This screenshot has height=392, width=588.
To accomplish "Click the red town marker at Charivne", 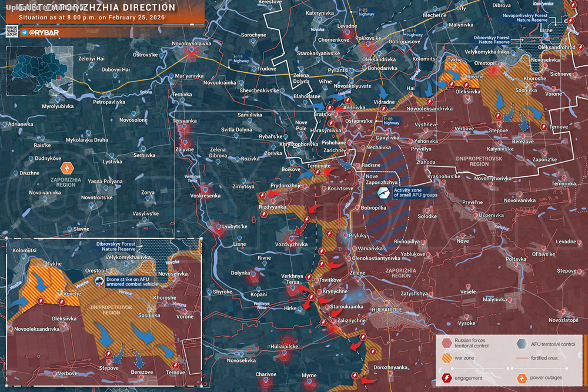I will pos(266,381).
